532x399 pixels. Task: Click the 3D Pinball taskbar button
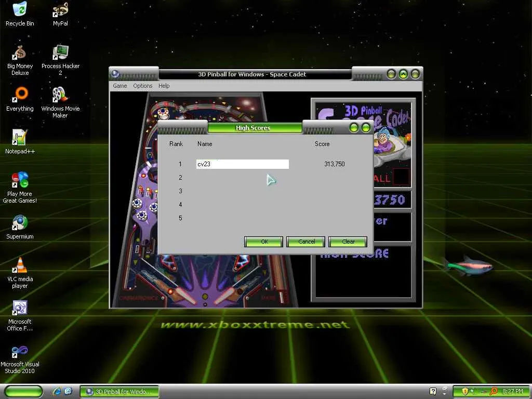[x=119, y=392]
